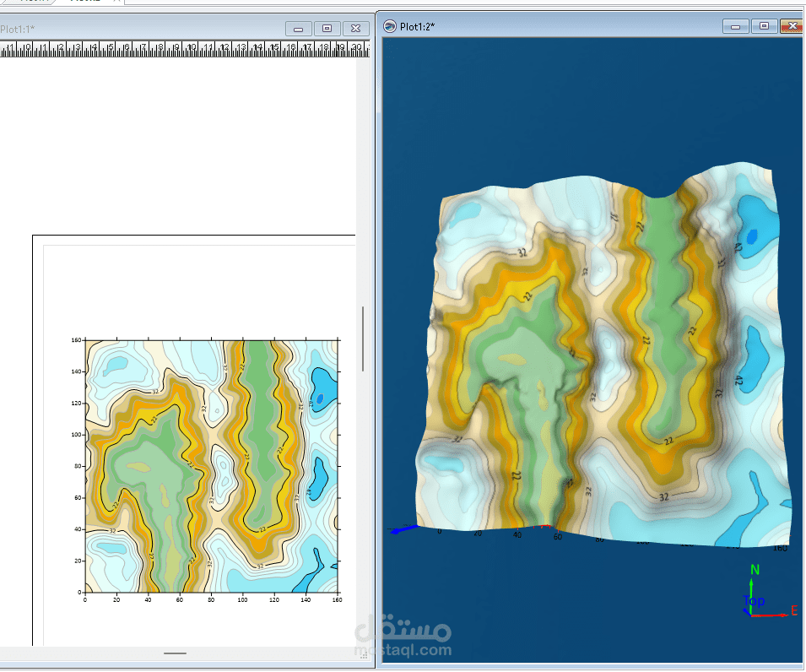
Task: Click the 160 label on 3D view axis
Action: tap(780, 548)
